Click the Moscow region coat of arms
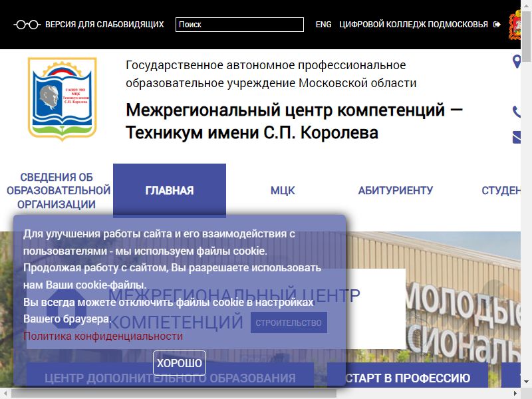This screenshot has height=399, width=532. 515,25
